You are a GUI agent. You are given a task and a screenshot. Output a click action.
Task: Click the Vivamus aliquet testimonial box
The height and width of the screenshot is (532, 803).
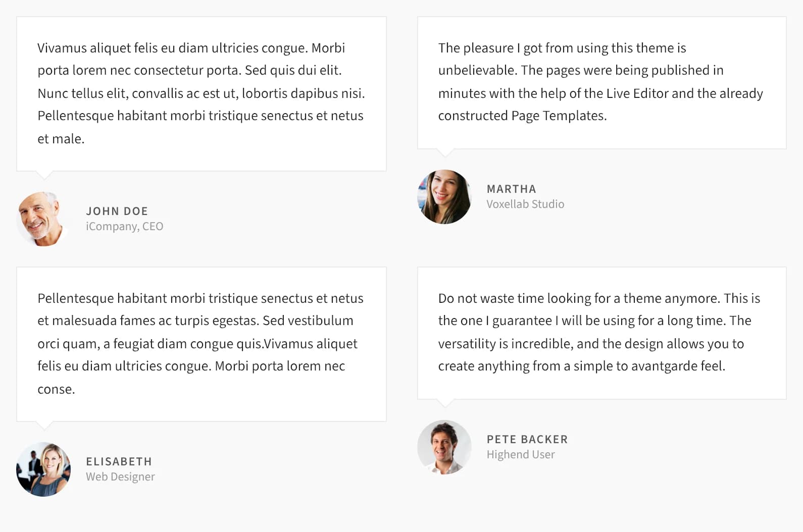(202, 94)
